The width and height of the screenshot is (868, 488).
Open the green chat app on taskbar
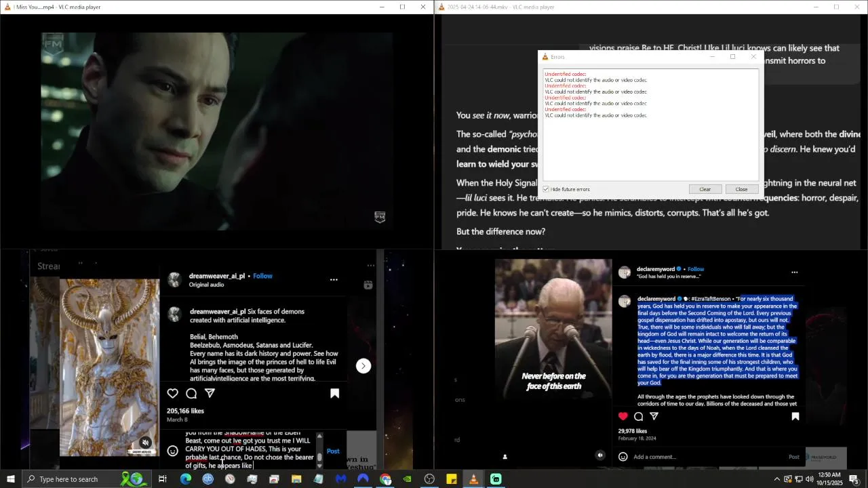(x=496, y=479)
